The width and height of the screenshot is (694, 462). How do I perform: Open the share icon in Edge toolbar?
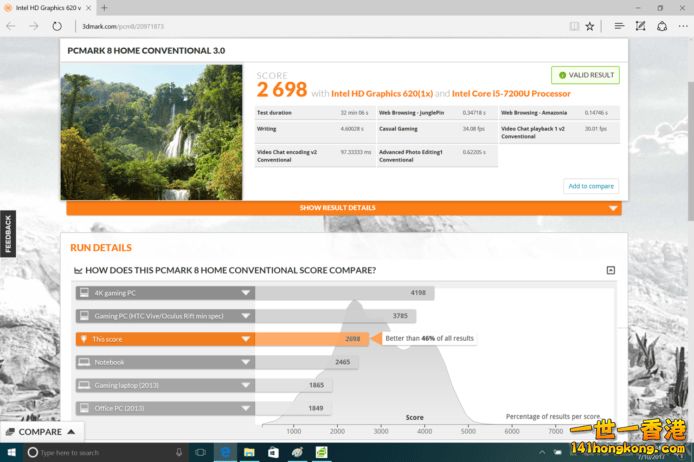pos(662,26)
